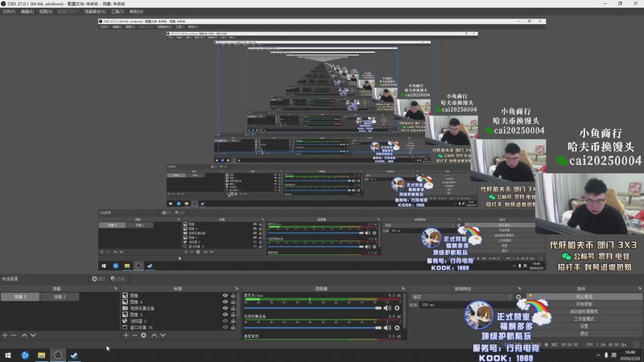Click the 启动虚拟摄像机 button
The width and height of the screenshot is (644, 362).
pyautogui.click(x=584, y=311)
